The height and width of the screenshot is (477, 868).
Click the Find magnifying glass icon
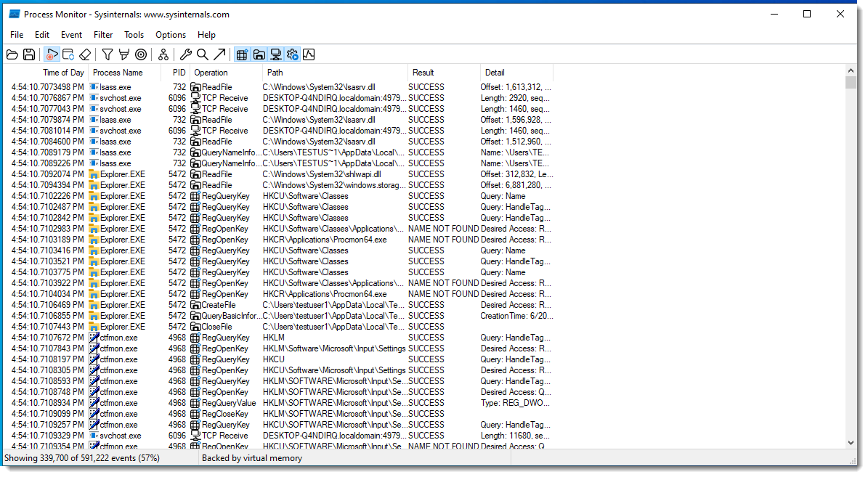(203, 54)
